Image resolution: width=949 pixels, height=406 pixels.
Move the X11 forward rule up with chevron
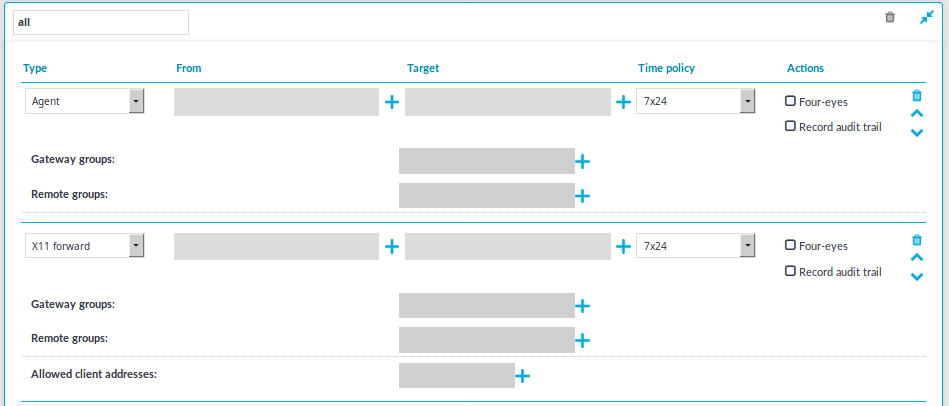tap(917, 258)
